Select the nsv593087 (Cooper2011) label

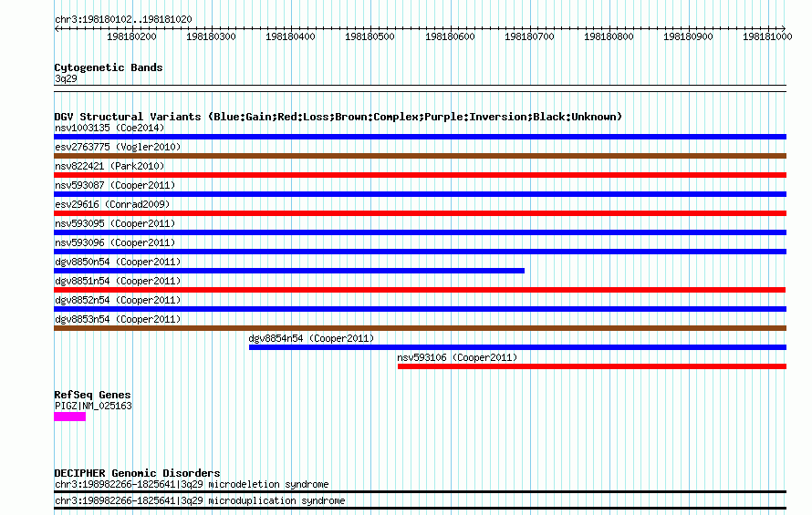pos(115,185)
